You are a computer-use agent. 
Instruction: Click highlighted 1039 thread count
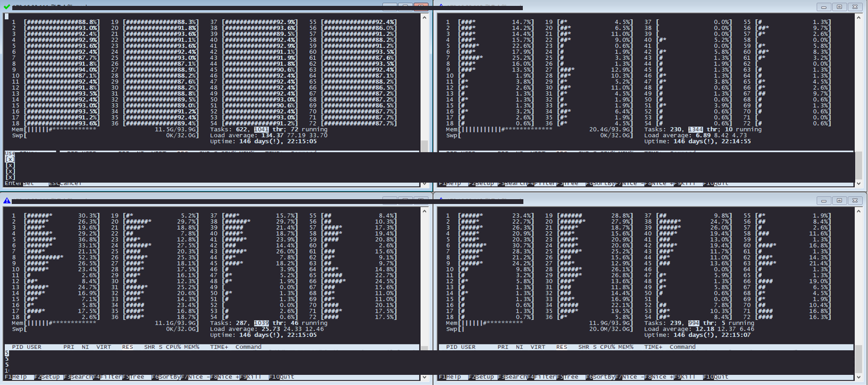point(261,324)
